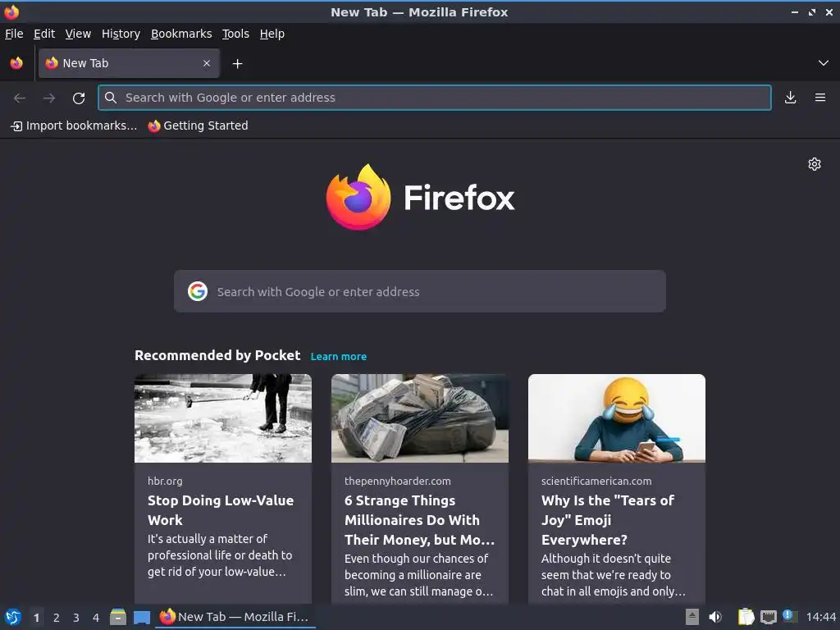Open Stop Doing Low-Value Work headline
Viewport: 840px width, 630px height.
point(221,510)
